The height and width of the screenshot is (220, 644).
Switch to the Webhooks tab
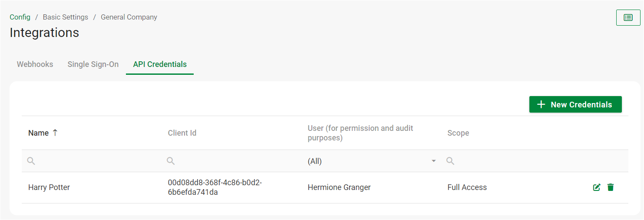[35, 64]
